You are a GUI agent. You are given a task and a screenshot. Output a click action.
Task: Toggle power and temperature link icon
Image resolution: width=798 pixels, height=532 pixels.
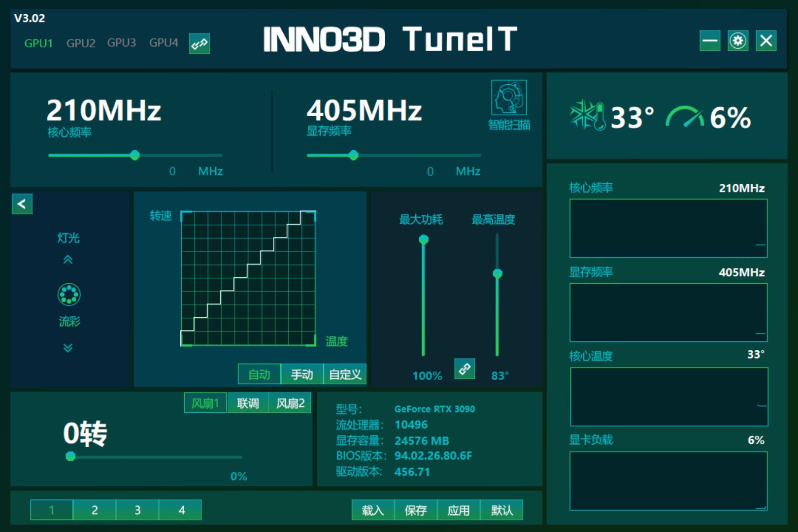[465, 368]
